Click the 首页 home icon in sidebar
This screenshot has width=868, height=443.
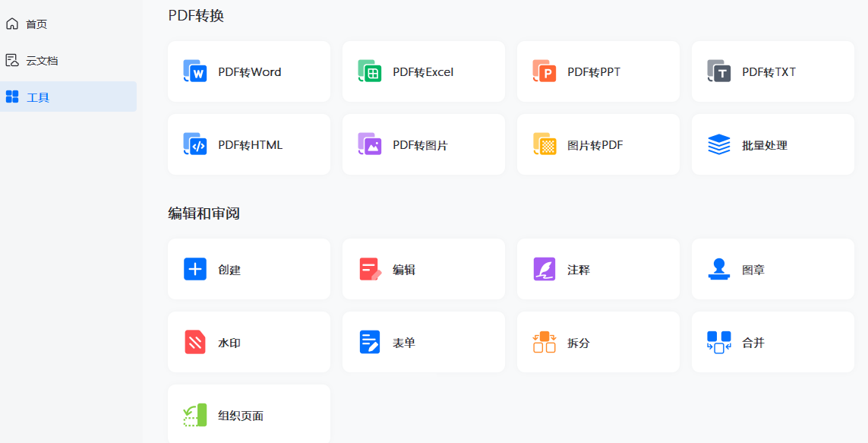(x=11, y=24)
